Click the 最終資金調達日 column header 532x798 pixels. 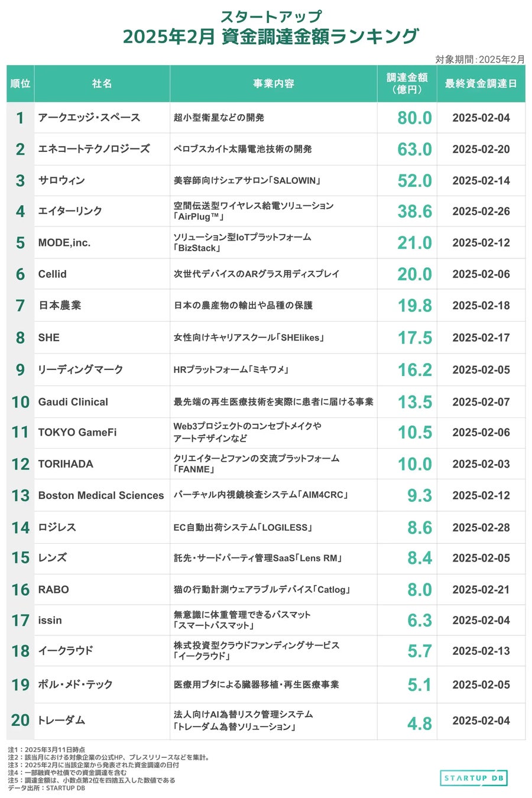tap(481, 84)
